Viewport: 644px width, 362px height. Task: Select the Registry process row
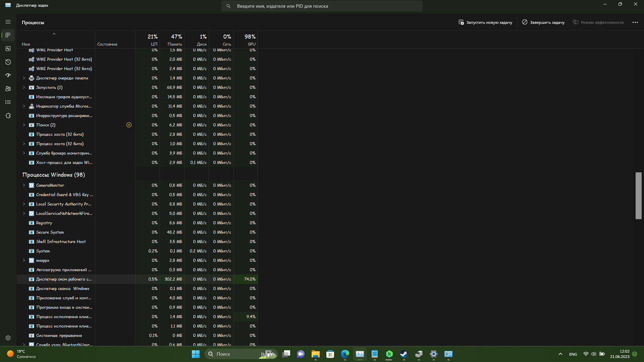point(137,223)
